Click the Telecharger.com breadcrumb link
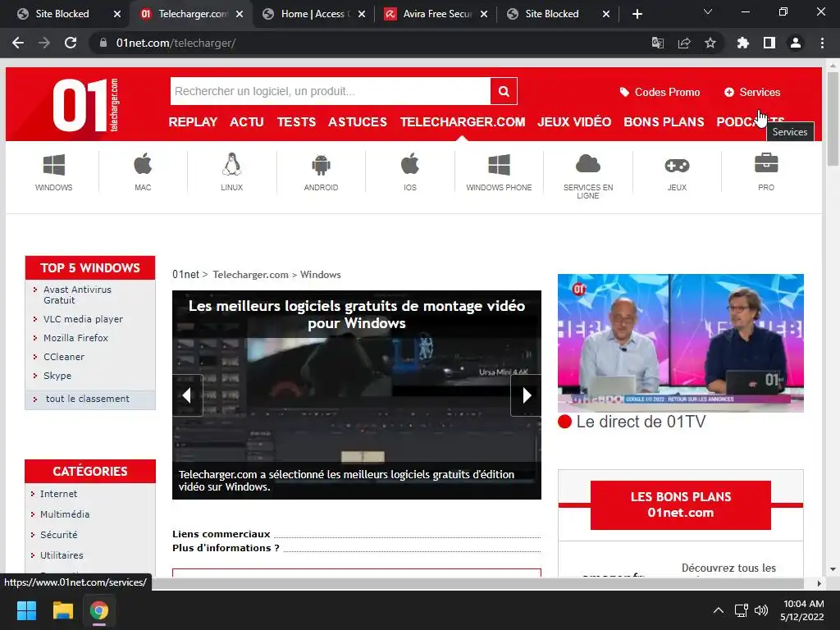 250,274
